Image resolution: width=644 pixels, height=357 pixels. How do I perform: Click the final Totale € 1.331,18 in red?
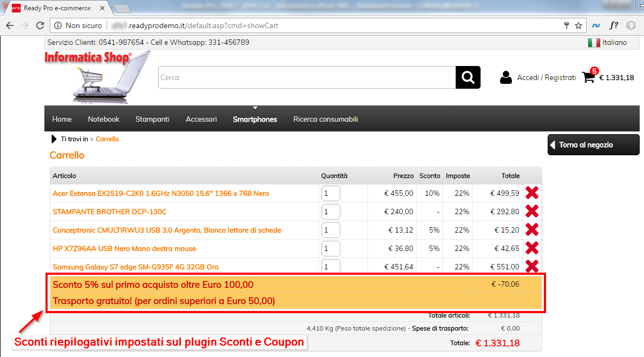click(x=497, y=343)
